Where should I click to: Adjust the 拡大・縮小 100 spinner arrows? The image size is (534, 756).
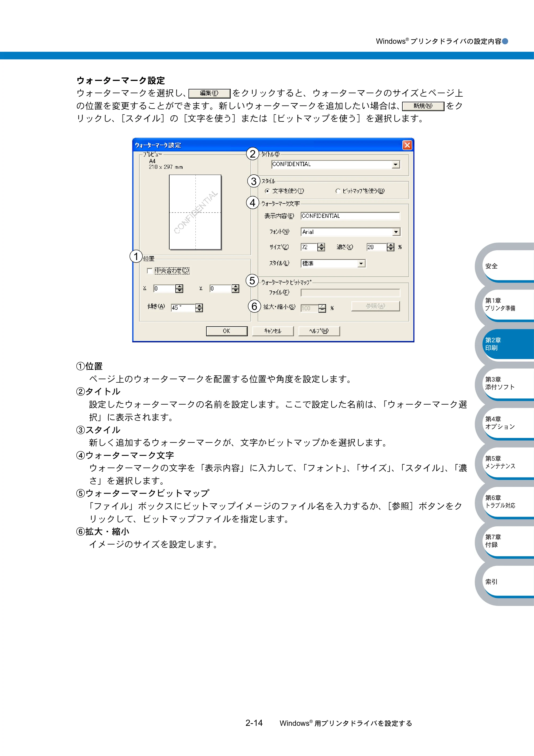(322, 308)
